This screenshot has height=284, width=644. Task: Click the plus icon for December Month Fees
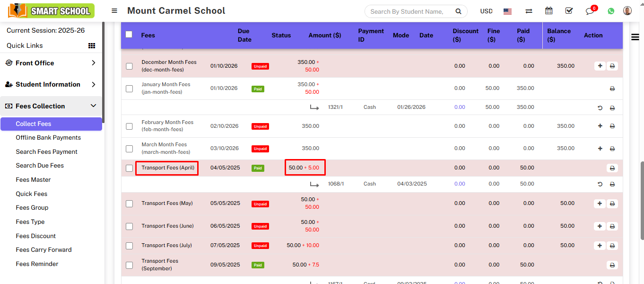[600, 66]
